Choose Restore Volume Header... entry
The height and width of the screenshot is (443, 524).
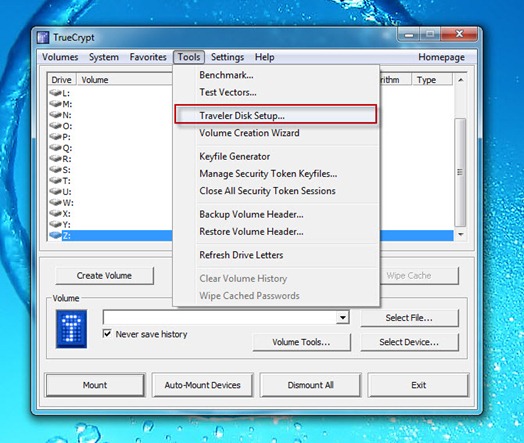click(x=276, y=232)
